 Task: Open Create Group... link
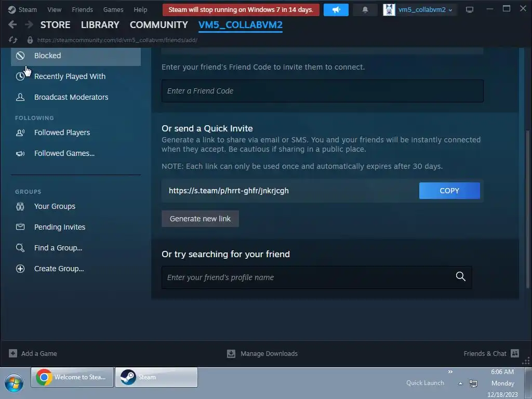click(x=59, y=269)
